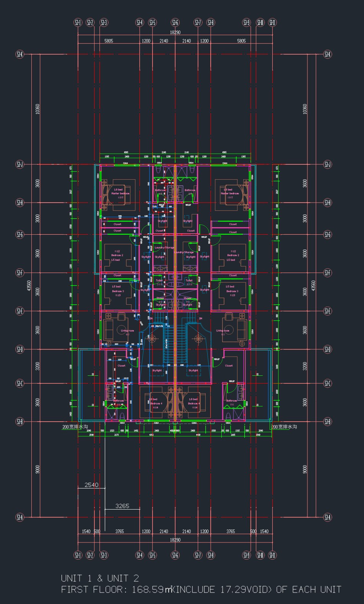Click the 'UNIT 1 & UNIT 2' title text
Screen dimensions: 364x604
click(x=100, y=578)
